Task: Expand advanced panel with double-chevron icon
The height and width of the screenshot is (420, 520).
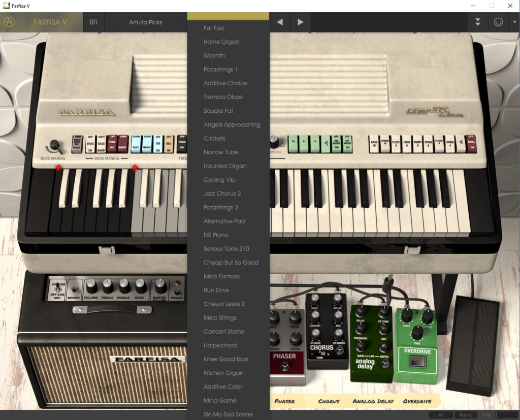Action: (477, 22)
